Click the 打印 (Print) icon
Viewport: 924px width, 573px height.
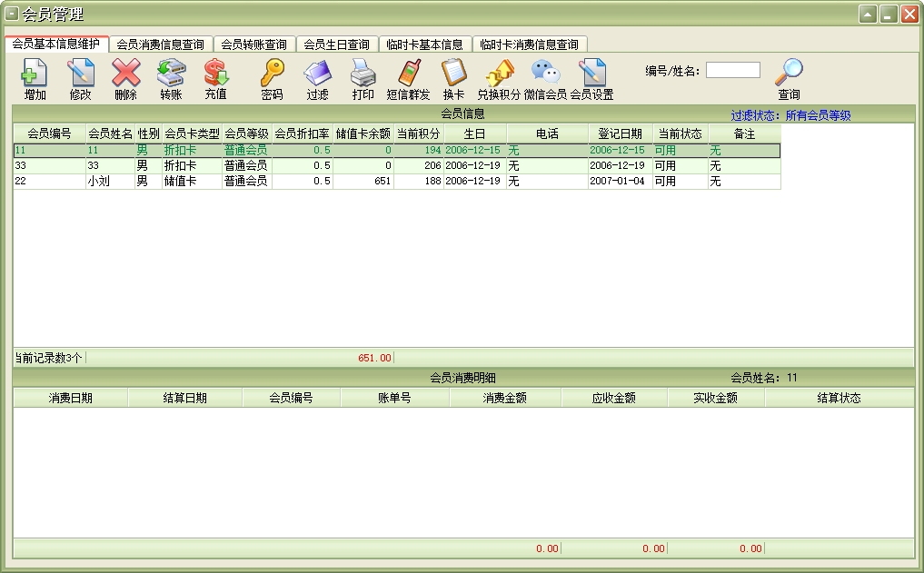point(363,76)
